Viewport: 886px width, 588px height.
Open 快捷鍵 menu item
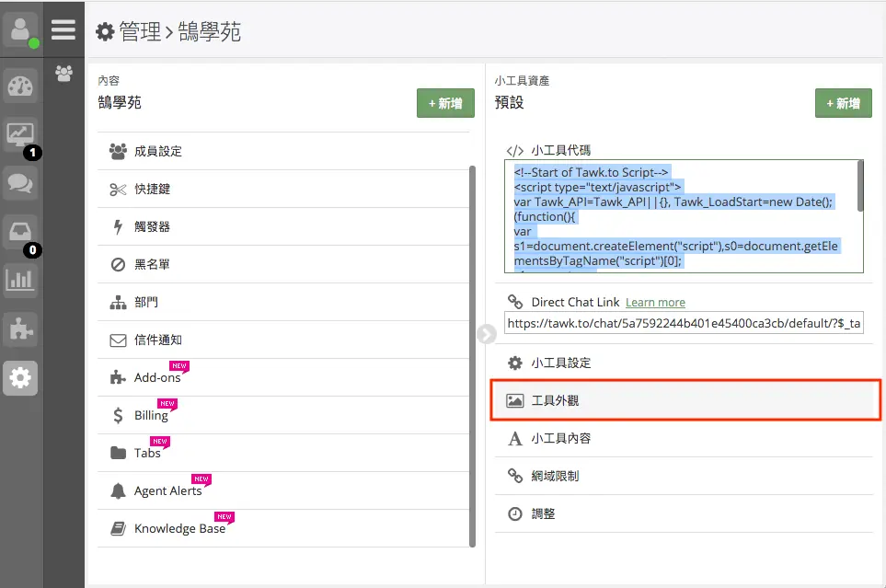tap(283, 189)
